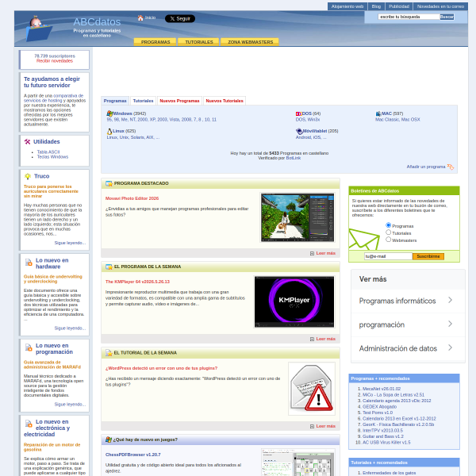The image size is (476, 476).
Task: Click the Linux penguin icon
Action: [109, 132]
